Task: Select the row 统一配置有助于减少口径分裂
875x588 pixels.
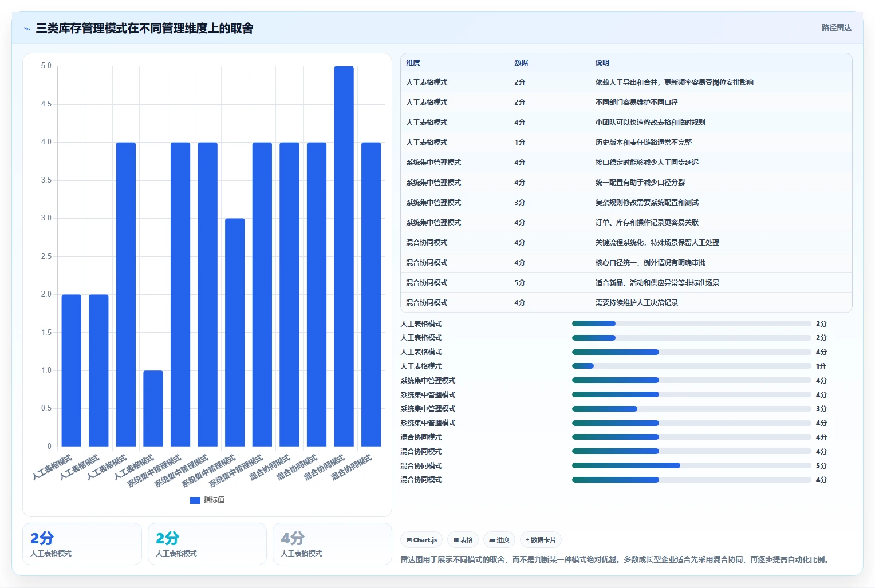Action: click(626, 183)
